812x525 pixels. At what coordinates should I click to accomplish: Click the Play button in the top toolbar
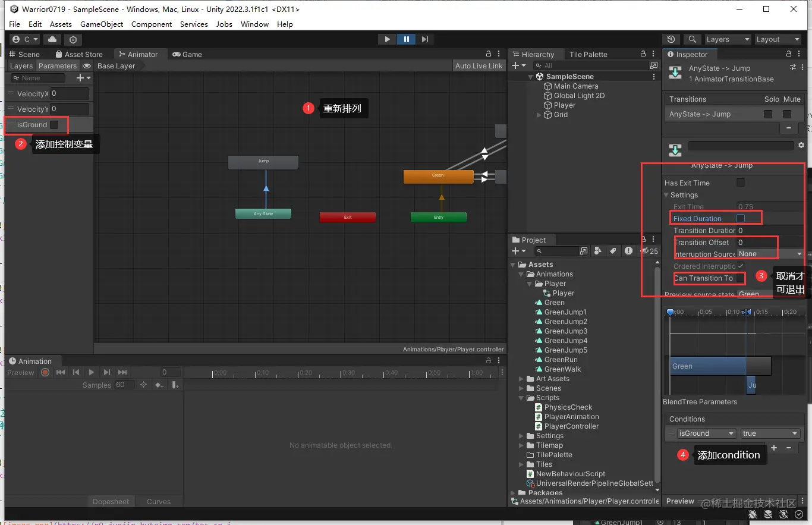click(388, 39)
